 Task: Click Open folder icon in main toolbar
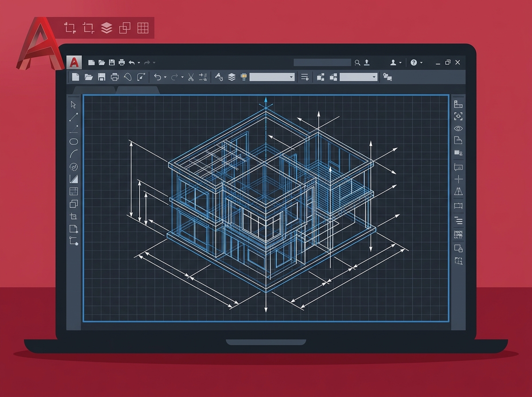coord(89,77)
